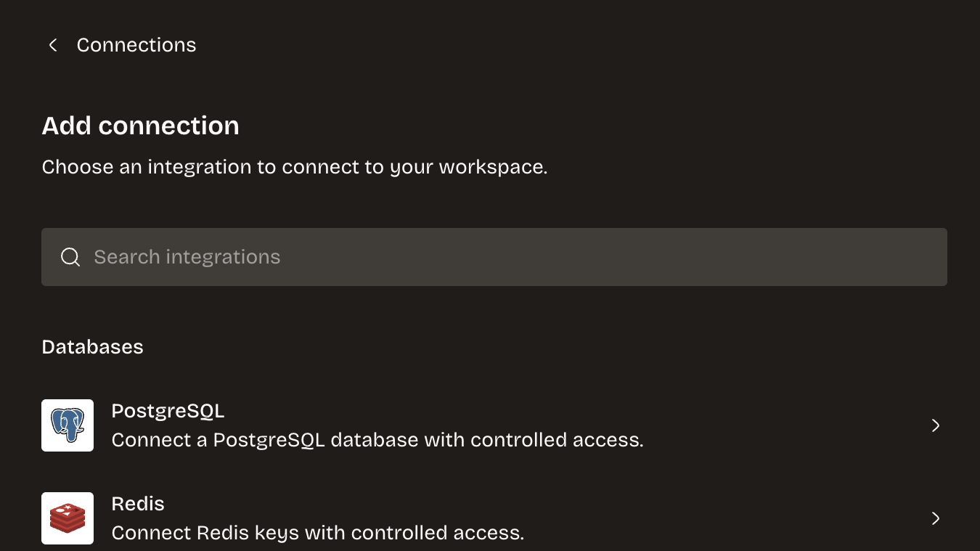Screen dimensions: 980x551
Task: Click the Add connection page heading
Action: click(140, 126)
